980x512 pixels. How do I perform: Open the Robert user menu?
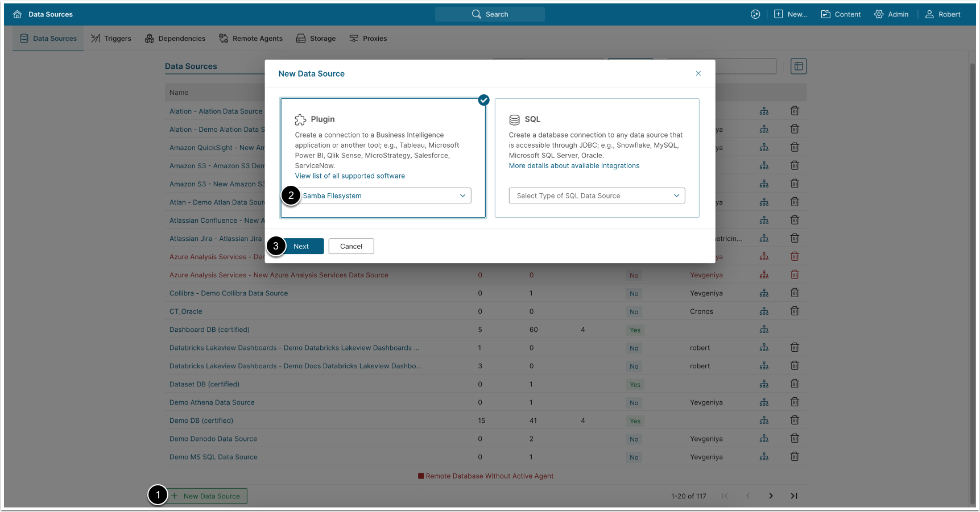(942, 14)
